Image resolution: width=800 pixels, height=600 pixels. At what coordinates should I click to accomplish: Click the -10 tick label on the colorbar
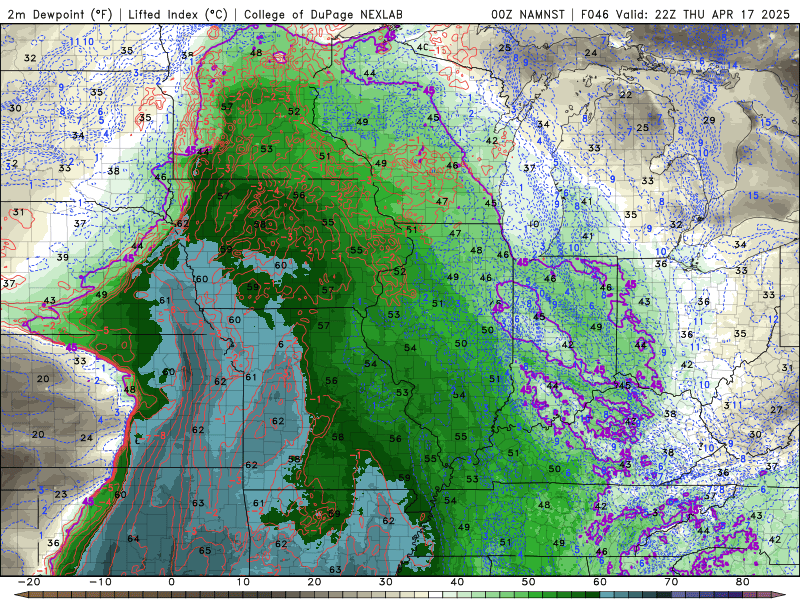pos(100,582)
